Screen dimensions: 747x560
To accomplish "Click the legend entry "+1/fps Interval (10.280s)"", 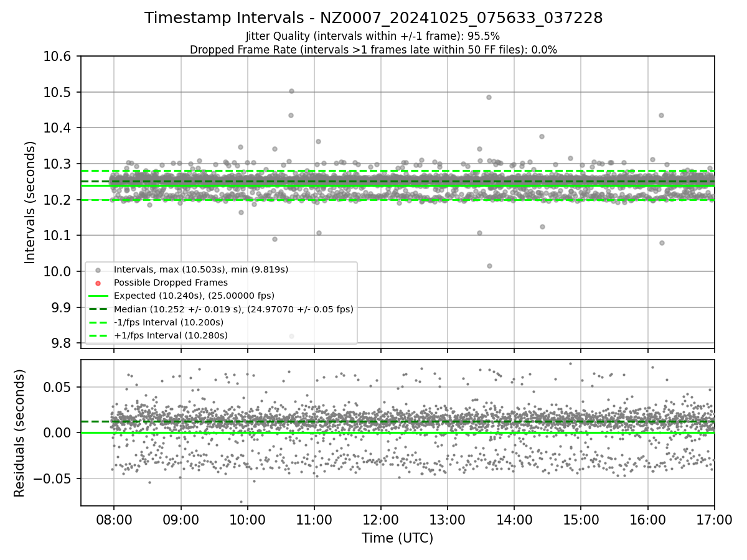I will point(171,335).
